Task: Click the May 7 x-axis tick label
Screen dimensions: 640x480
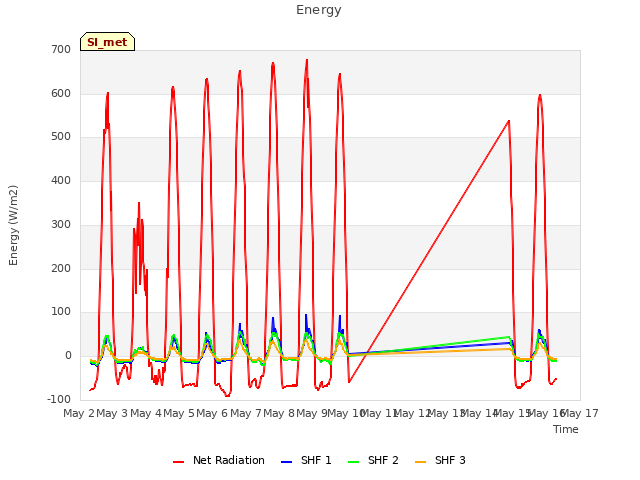Action: pyautogui.click(x=246, y=413)
